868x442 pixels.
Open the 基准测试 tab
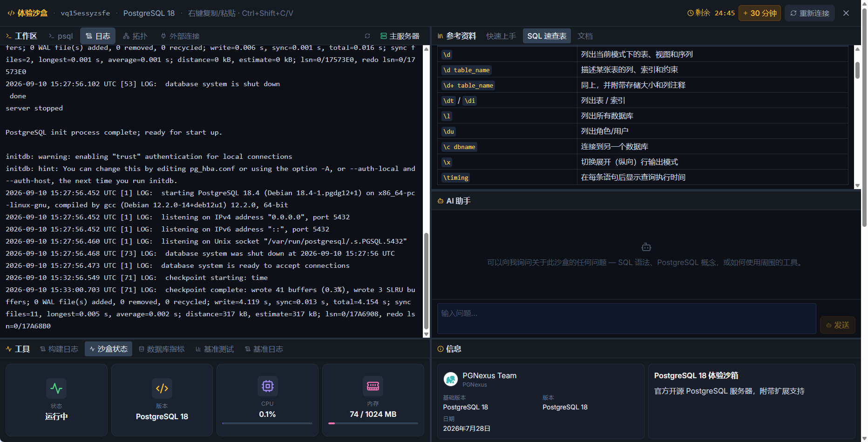pos(215,349)
